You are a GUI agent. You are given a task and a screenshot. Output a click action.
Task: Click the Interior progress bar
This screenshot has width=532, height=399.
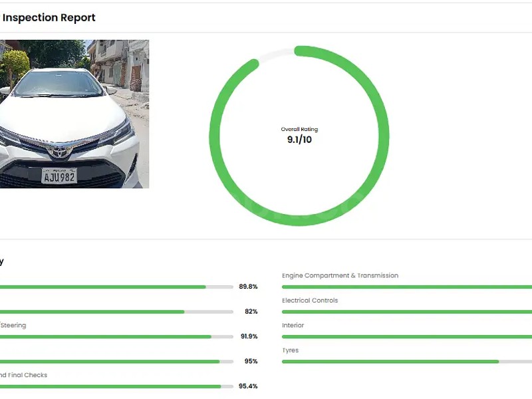[407, 337]
